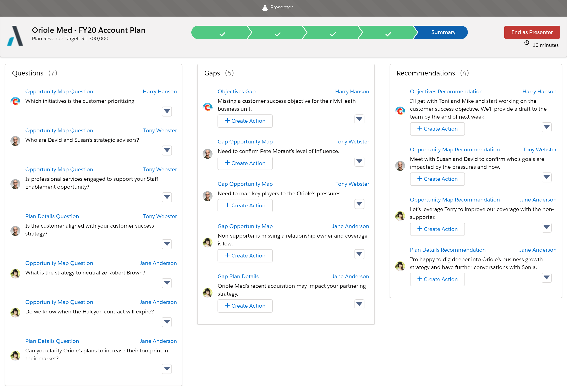Create Action for Objectives Gap

[x=245, y=121]
